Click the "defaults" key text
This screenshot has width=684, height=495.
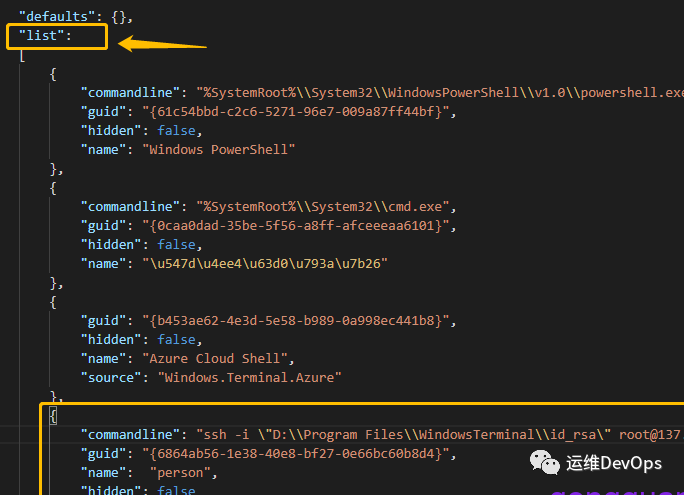pyautogui.click(x=57, y=17)
